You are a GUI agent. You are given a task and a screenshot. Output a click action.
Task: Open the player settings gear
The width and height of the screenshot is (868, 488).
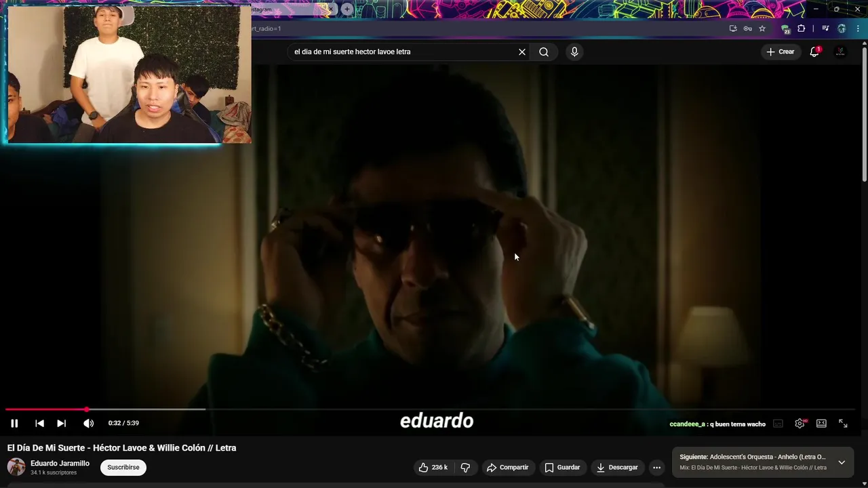(800, 424)
